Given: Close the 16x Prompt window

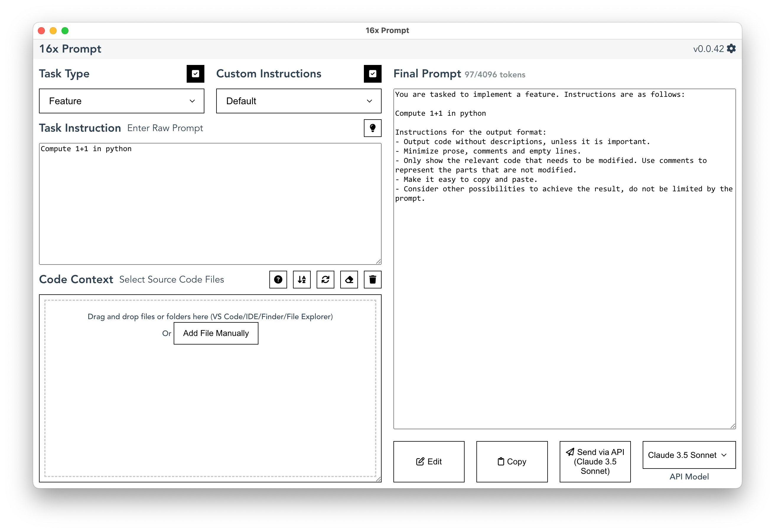Looking at the screenshot, I should tap(42, 31).
